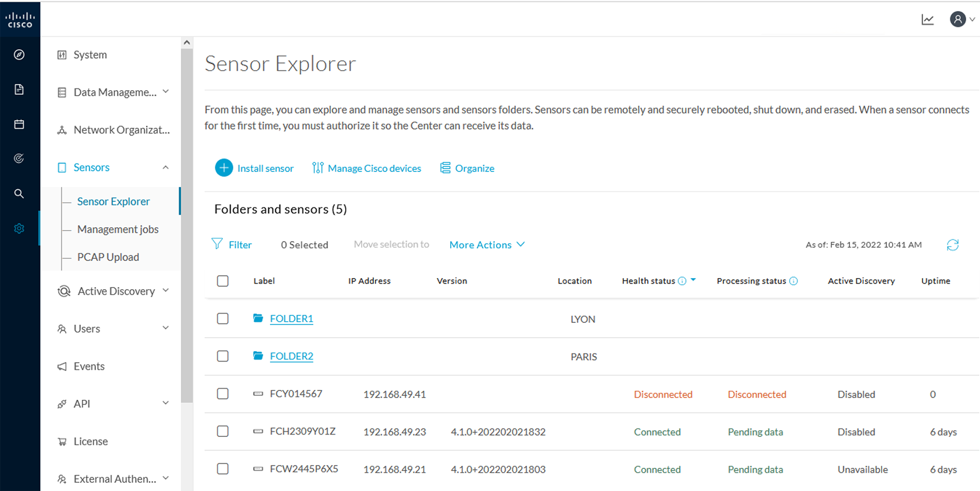The image size is (980, 491).
Task: Check the FOLDER2 row checkbox
Action: [x=223, y=356]
